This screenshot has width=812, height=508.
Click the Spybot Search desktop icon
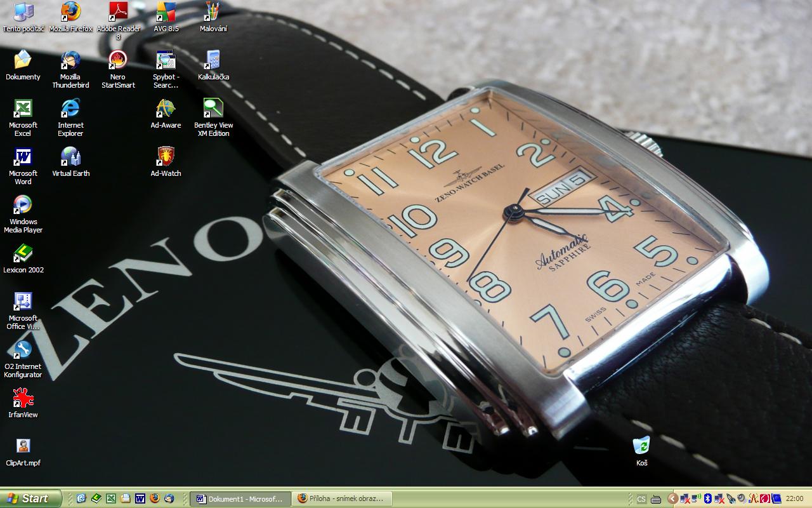(x=166, y=61)
